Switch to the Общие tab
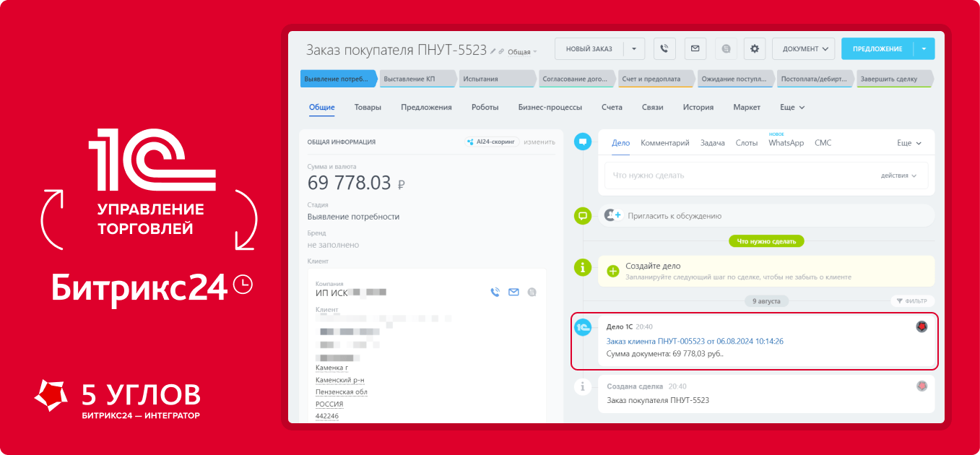This screenshot has width=980, height=455. [322, 107]
